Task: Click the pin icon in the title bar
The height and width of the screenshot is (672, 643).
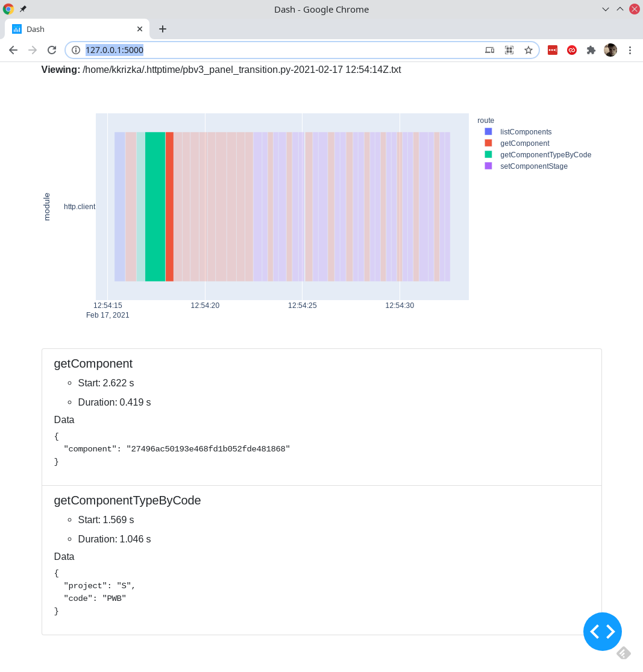Action: tap(23, 9)
